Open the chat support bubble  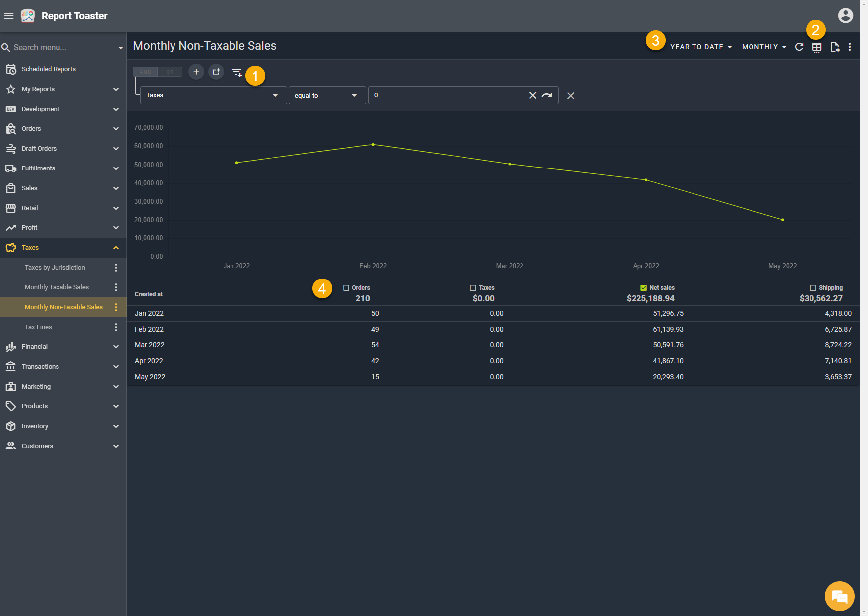coord(839,596)
